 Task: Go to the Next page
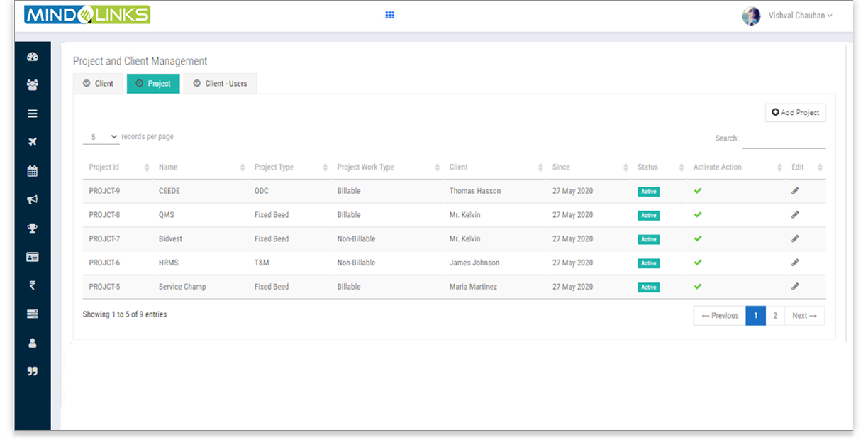pos(804,316)
